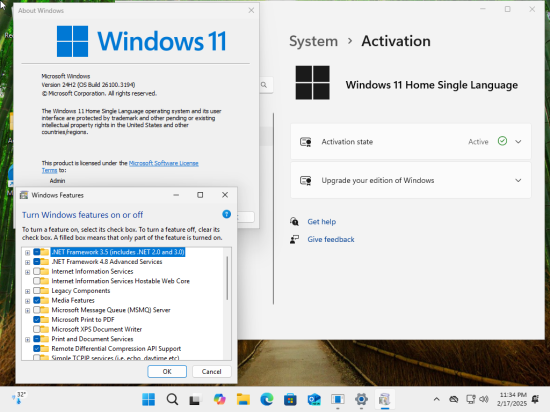
Task: Go back to System breadcrumb
Action: [x=313, y=41]
